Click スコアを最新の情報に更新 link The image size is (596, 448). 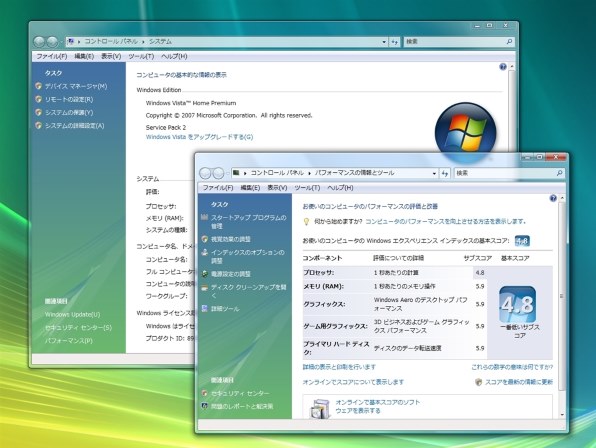pyautogui.click(x=519, y=382)
